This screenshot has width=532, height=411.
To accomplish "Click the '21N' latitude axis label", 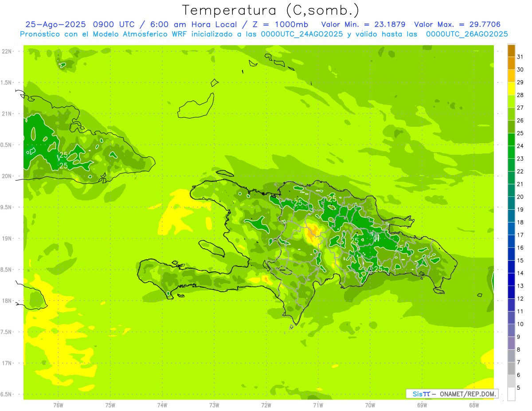I will (6, 114).
